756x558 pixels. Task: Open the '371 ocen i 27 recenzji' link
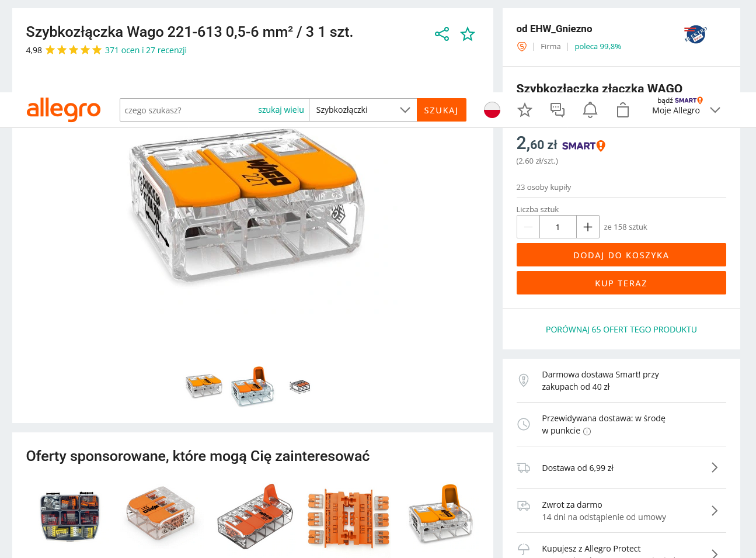pos(146,50)
